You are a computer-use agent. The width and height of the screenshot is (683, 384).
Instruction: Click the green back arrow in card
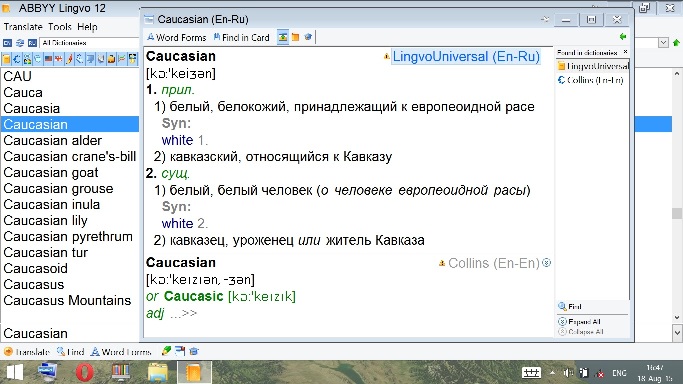(x=623, y=37)
